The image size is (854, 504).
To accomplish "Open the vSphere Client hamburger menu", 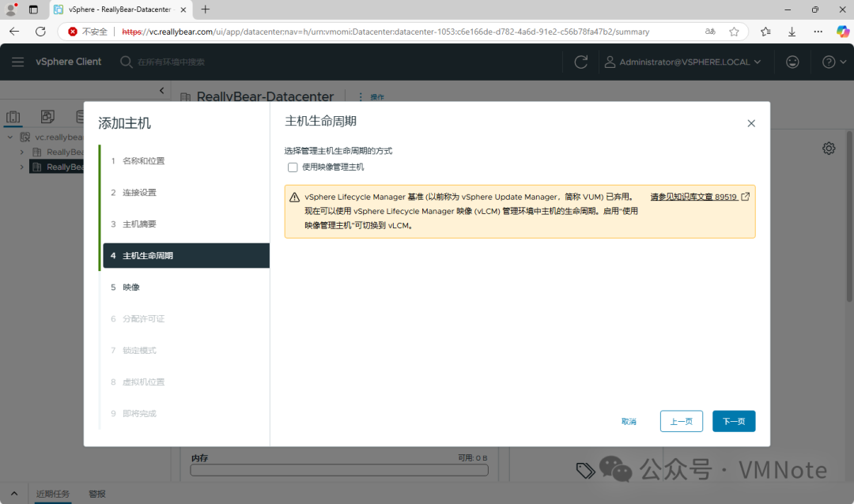I will coord(18,62).
